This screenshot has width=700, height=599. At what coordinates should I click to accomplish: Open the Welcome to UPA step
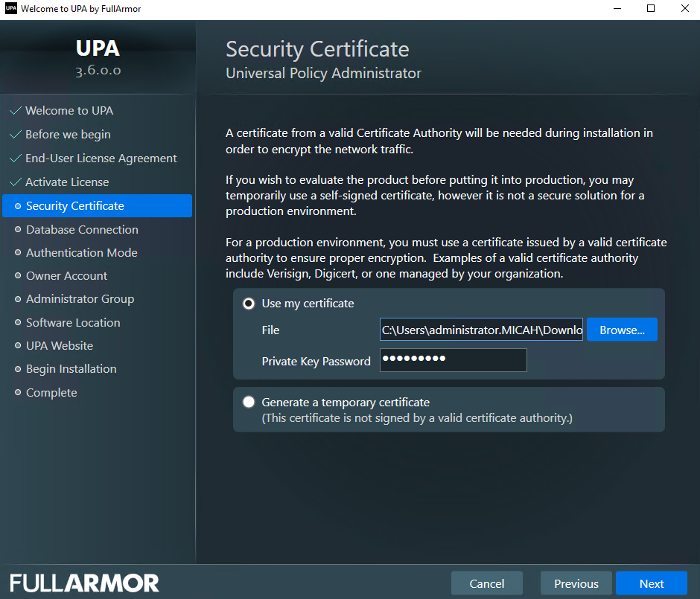tap(69, 111)
